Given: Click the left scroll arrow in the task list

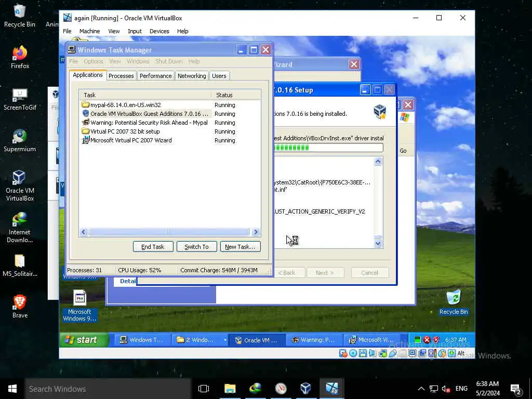Looking at the screenshot, I should pyautogui.click(x=84, y=232).
